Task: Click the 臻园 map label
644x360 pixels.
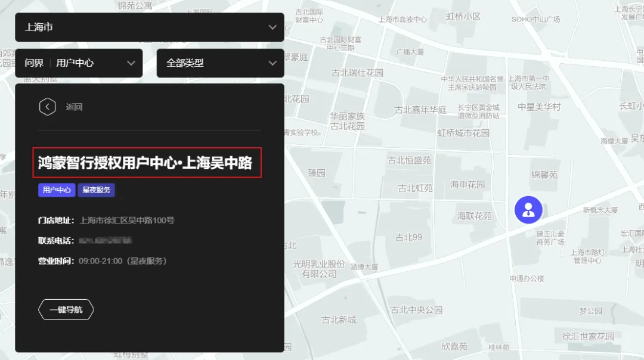Action: [317, 173]
